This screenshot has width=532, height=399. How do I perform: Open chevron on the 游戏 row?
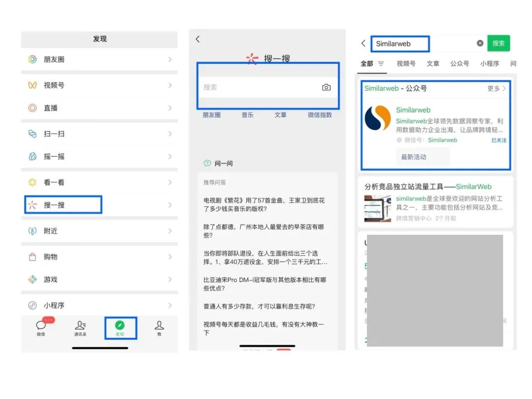[170, 280]
